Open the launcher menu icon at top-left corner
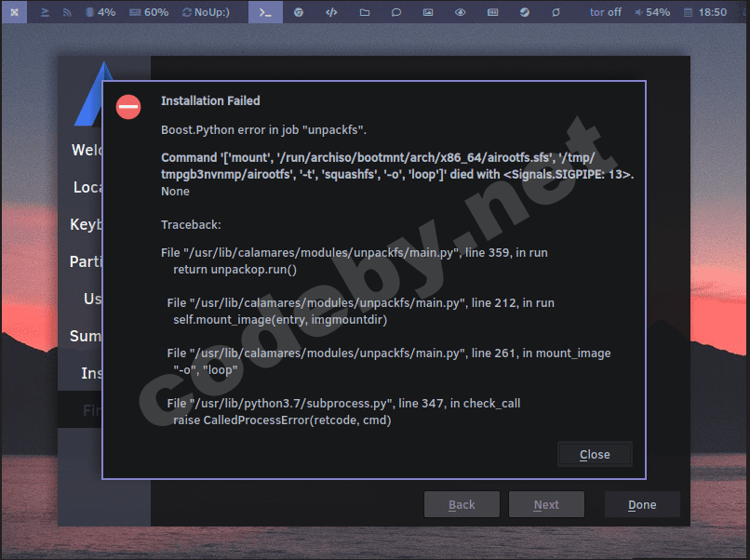This screenshot has height=560, width=750. (14, 12)
